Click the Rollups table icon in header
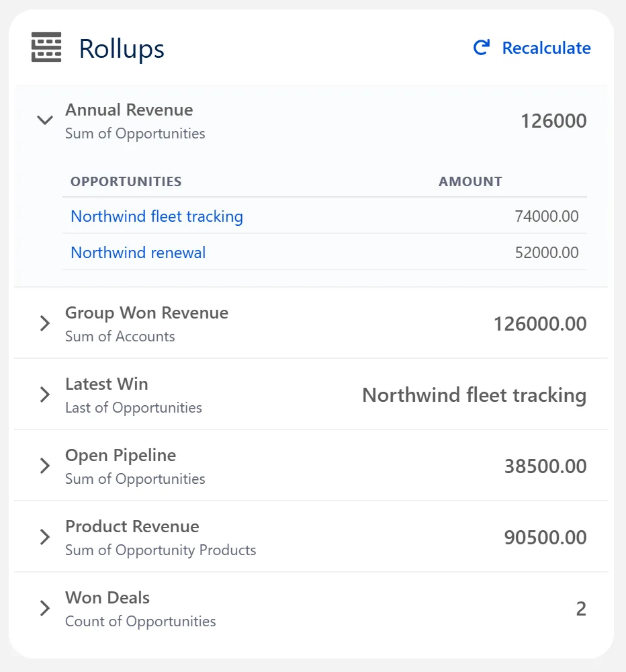 [x=46, y=47]
